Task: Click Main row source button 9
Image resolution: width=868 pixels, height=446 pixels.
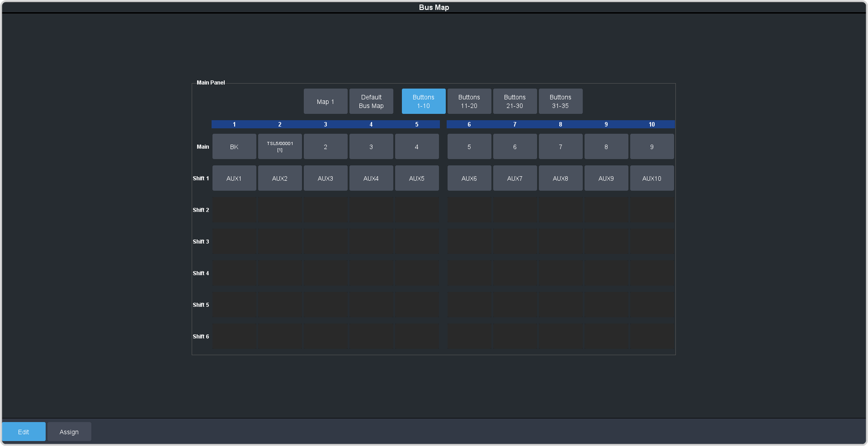Action: [652, 146]
